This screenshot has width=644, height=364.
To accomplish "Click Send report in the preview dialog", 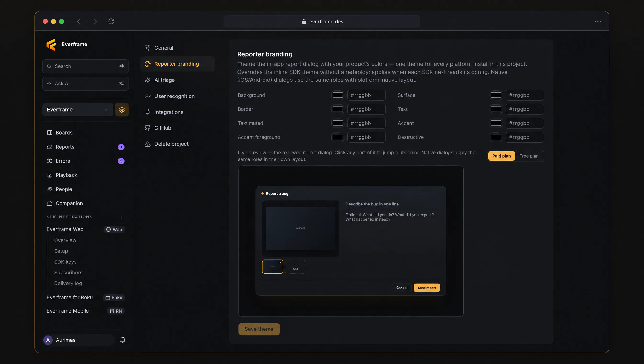I will coord(427,288).
